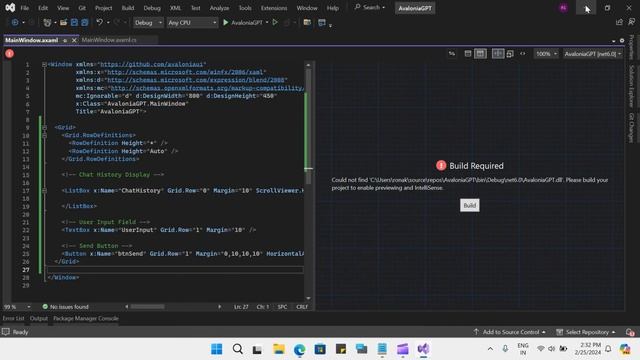Screen dimensions: 640x360
Task: Open the Output tab
Action: 39,318
